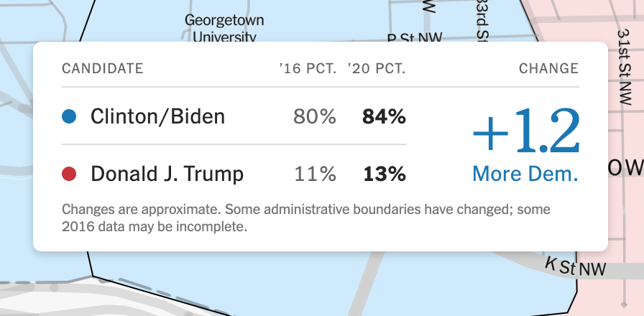This screenshot has height=316, width=644.
Task: Click the bold 84% value for 2020
Action: click(x=385, y=116)
